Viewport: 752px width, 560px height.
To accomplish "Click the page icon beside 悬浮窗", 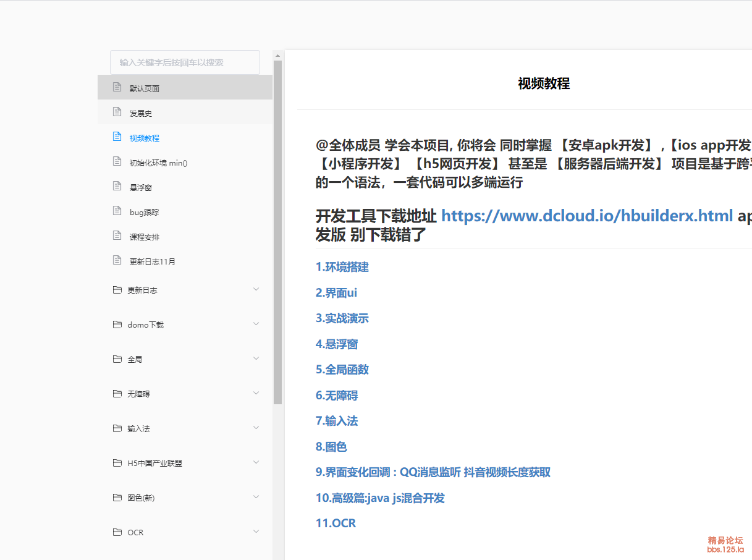I will [117, 186].
